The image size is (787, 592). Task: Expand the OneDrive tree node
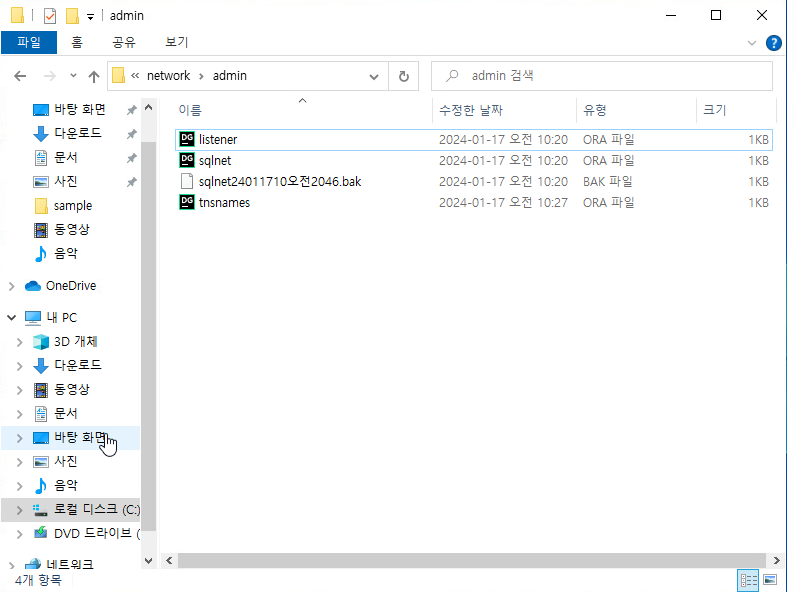point(12,286)
